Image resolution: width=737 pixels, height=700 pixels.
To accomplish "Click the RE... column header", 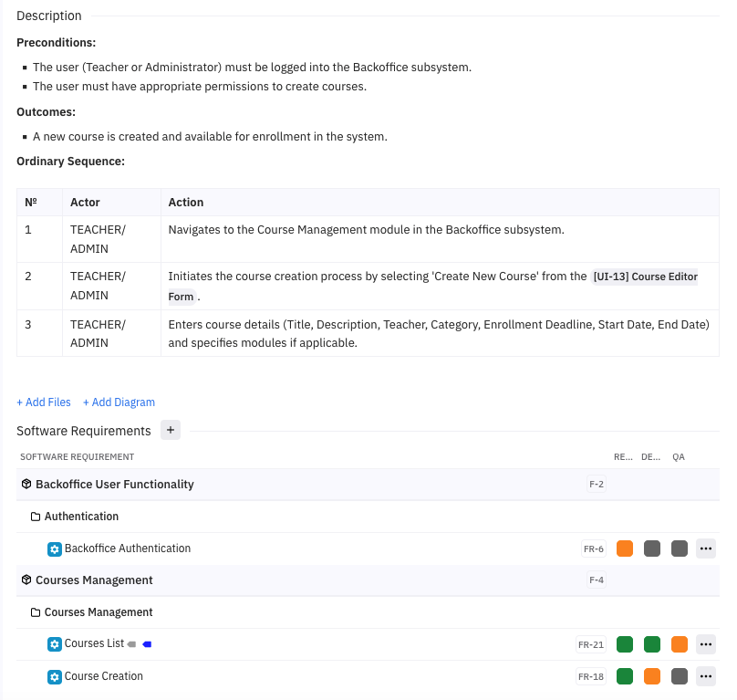I will click(623, 457).
